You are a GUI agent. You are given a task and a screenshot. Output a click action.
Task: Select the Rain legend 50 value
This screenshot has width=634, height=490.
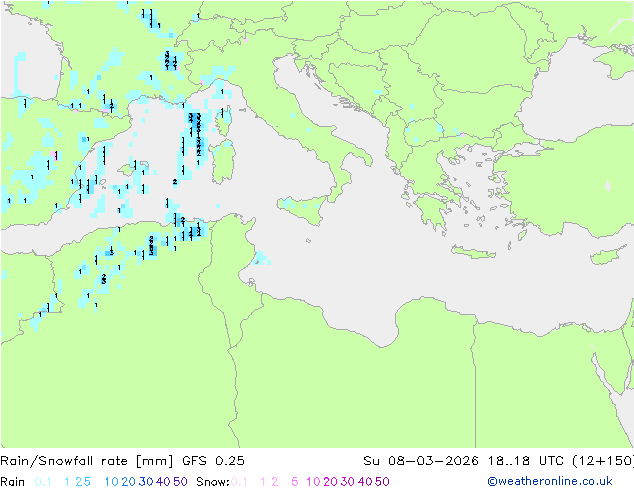coord(180,482)
